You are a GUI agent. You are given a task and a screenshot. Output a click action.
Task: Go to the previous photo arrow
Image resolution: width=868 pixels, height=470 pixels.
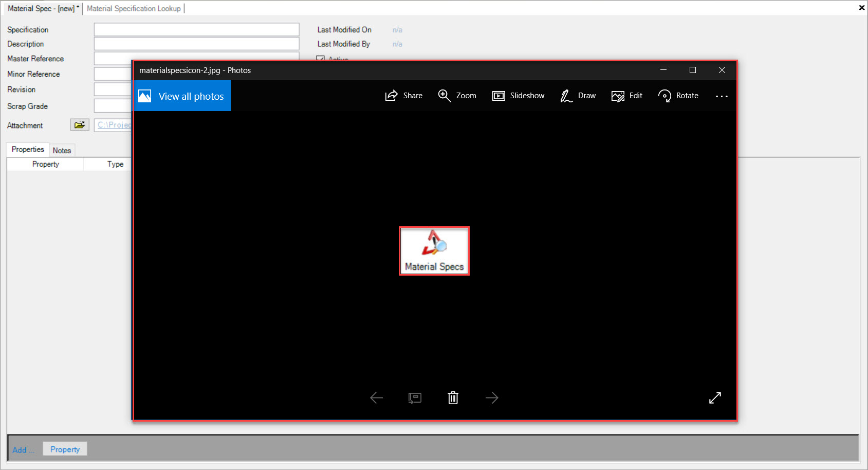(377, 397)
